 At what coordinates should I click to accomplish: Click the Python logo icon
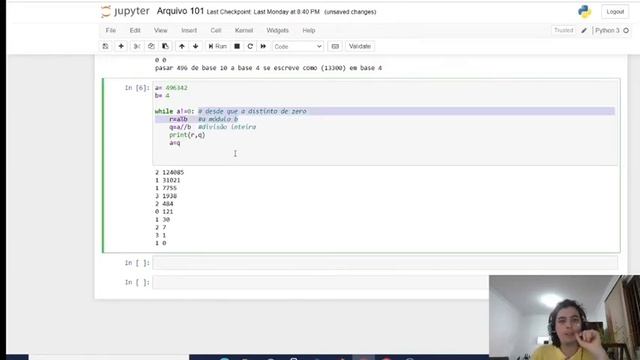coord(584,11)
